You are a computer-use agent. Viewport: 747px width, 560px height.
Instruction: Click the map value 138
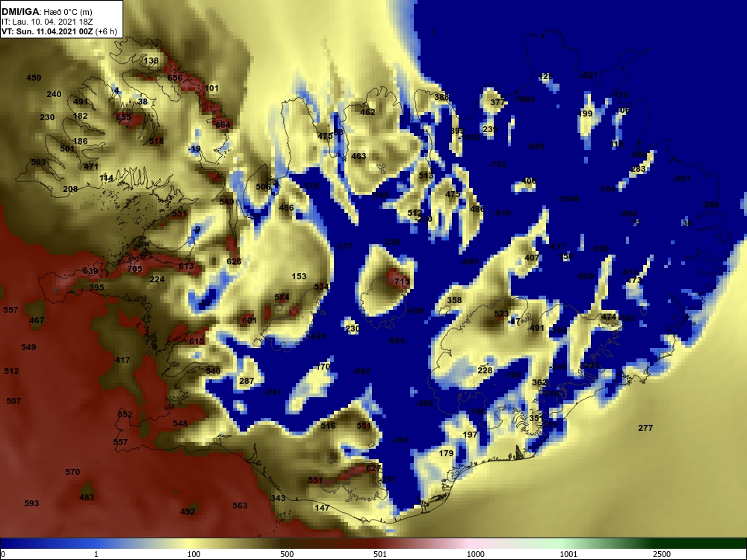[x=151, y=60]
